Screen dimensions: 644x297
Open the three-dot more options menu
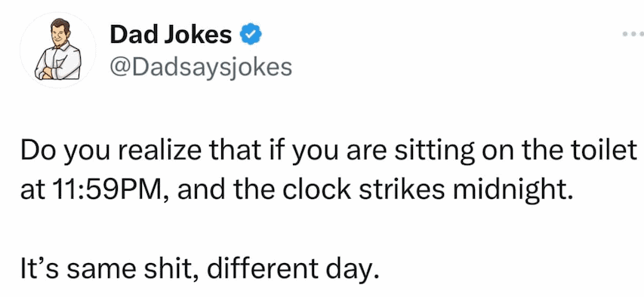633,34
